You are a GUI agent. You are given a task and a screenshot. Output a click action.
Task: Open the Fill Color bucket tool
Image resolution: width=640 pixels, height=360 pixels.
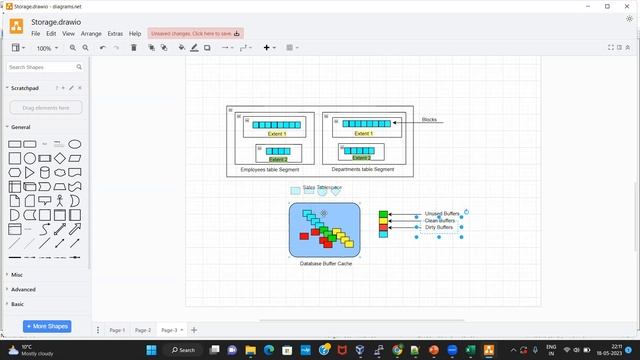point(182,48)
